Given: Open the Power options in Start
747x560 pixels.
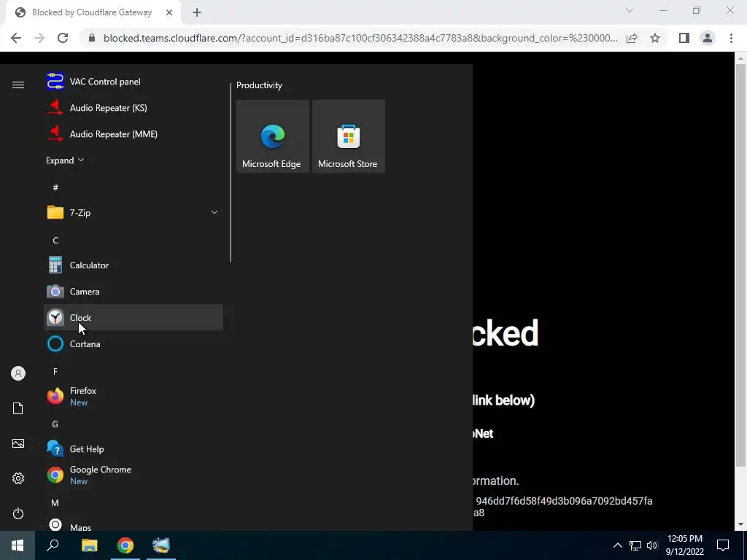Looking at the screenshot, I should click(18, 513).
